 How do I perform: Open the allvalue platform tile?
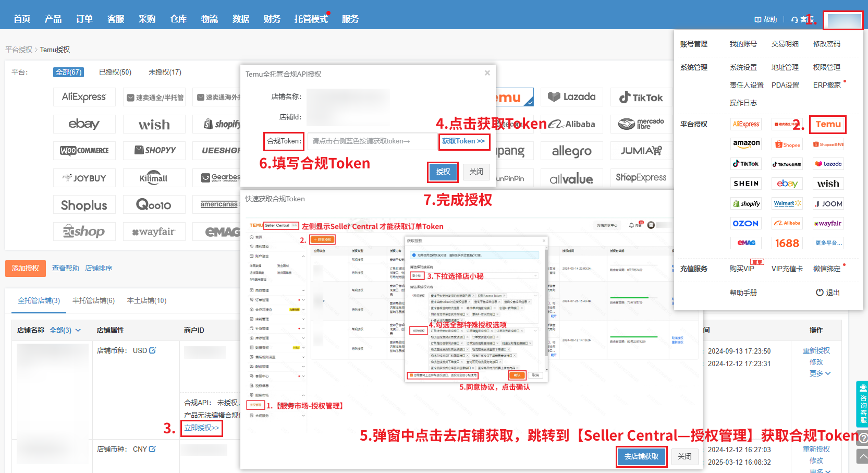pyautogui.click(x=572, y=178)
